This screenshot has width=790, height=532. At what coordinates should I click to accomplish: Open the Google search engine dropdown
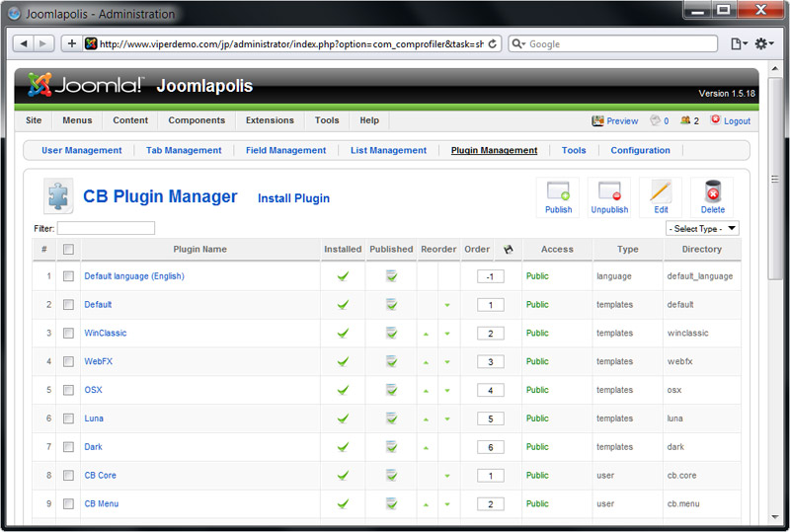click(519, 43)
